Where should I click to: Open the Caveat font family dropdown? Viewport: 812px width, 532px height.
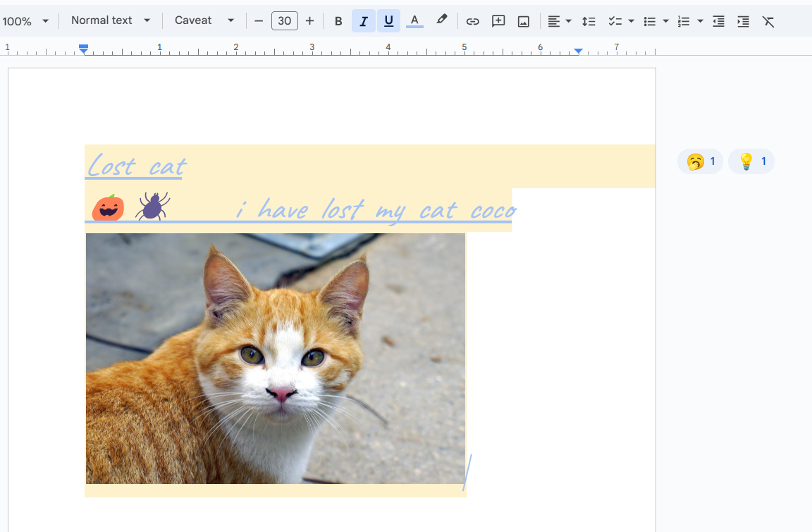(204, 20)
